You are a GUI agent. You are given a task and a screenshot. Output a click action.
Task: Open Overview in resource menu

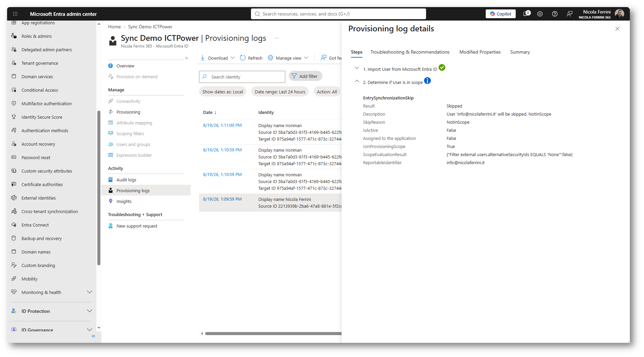coord(125,66)
